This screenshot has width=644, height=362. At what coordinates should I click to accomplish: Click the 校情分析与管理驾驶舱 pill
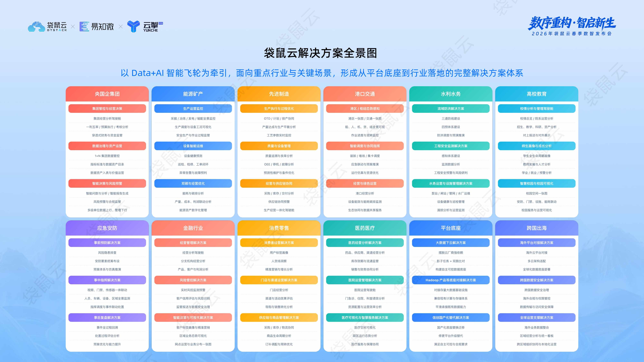[x=537, y=109]
